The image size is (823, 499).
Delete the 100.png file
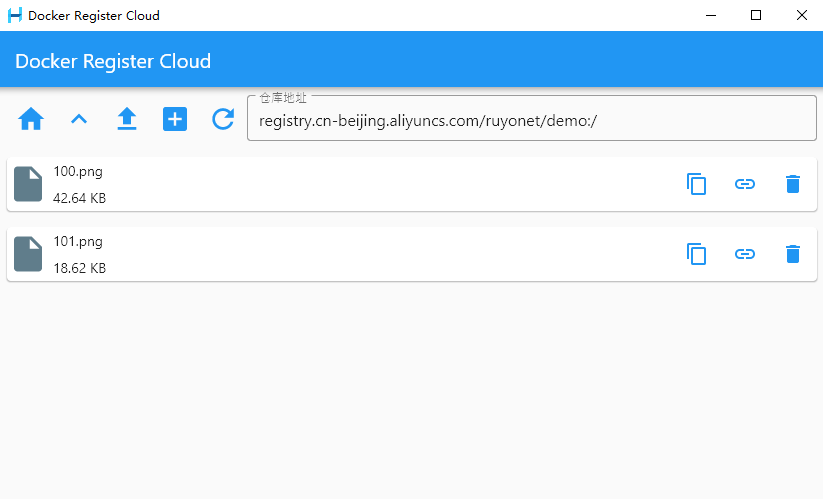(x=793, y=184)
